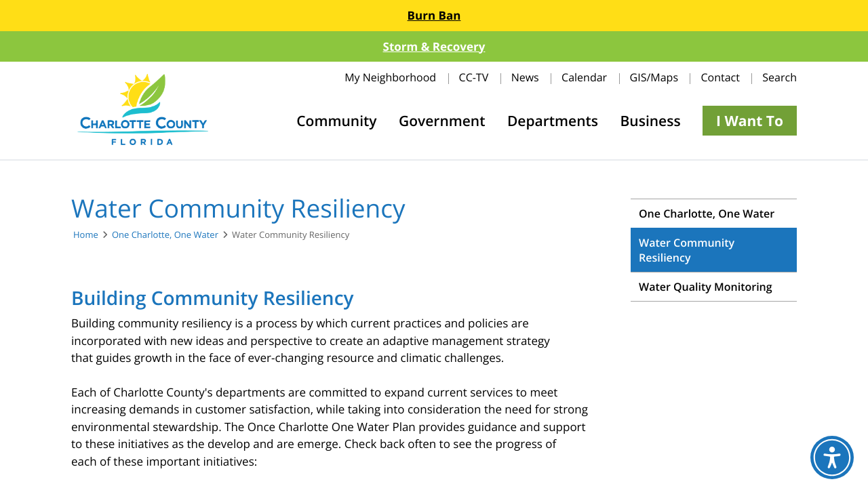Open the Government menu
The image size is (868, 488).
click(442, 121)
